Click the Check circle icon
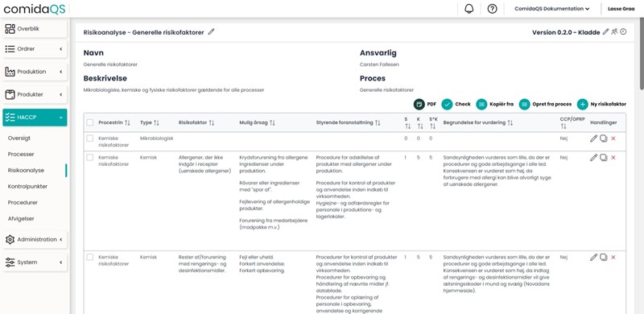This screenshot has width=644, height=314. (447, 105)
